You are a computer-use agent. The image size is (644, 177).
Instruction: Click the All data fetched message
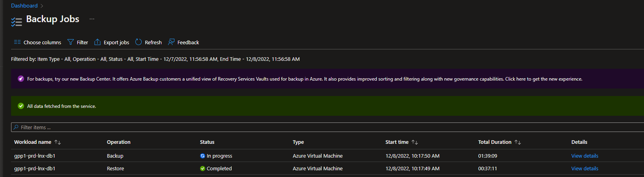point(62,106)
